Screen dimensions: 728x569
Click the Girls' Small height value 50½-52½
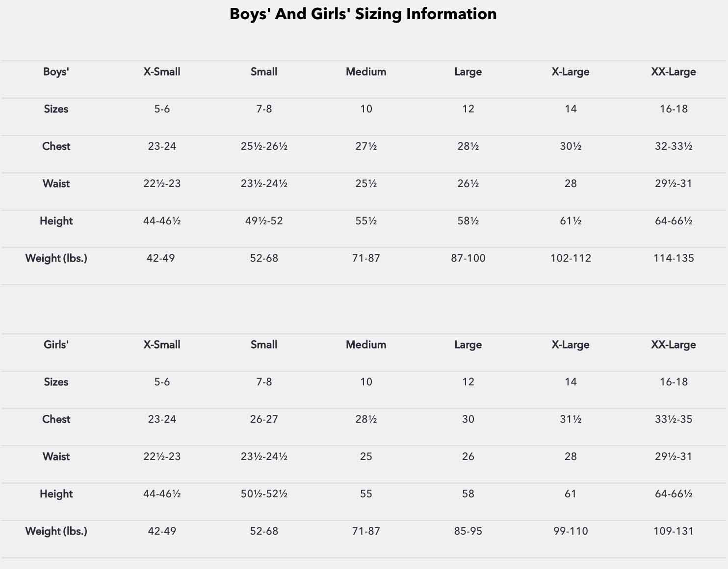(264, 494)
